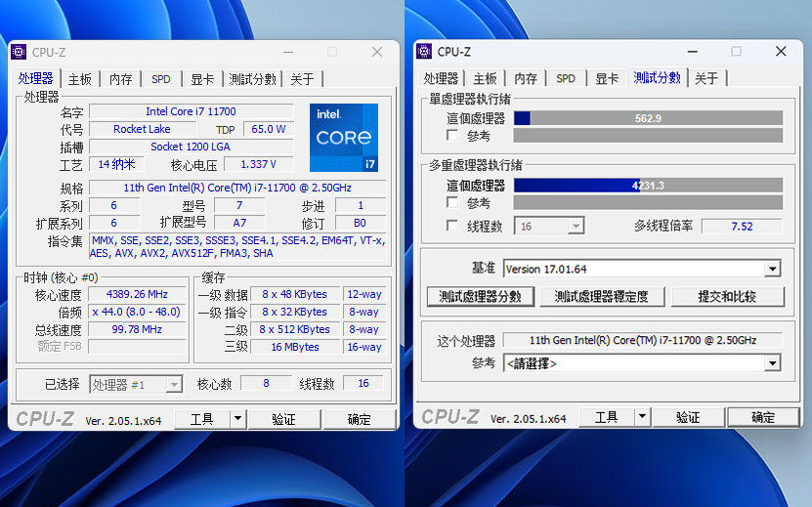
Task: Expand 工具 arrow in right window
Action: coord(643,417)
